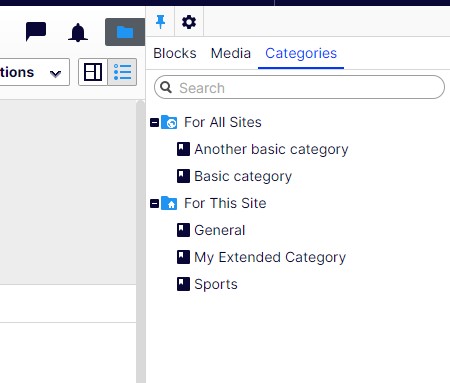450x383 pixels.
Task: Click the icon beside Sports
Action: coord(183,284)
